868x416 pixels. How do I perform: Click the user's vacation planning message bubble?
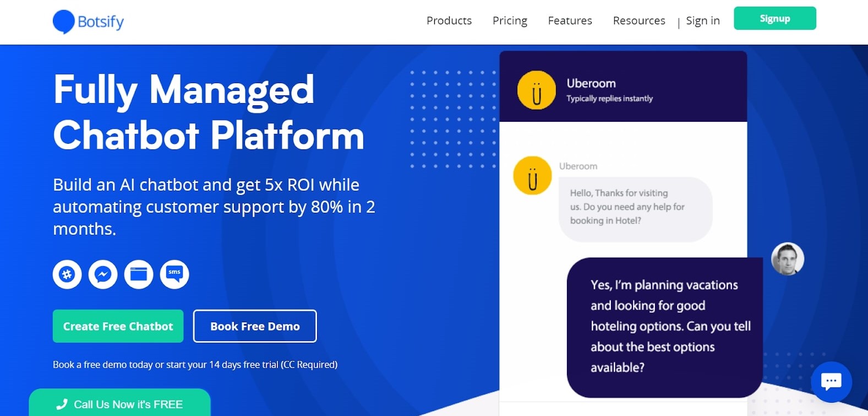pyautogui.click(x=664, y=326)
